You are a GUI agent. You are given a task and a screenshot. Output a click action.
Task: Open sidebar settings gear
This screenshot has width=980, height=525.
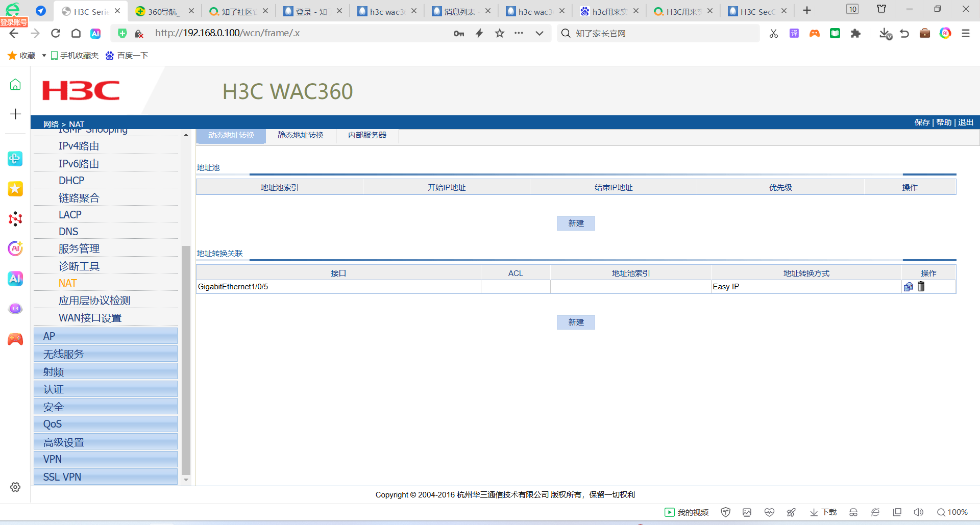(15, 487)
